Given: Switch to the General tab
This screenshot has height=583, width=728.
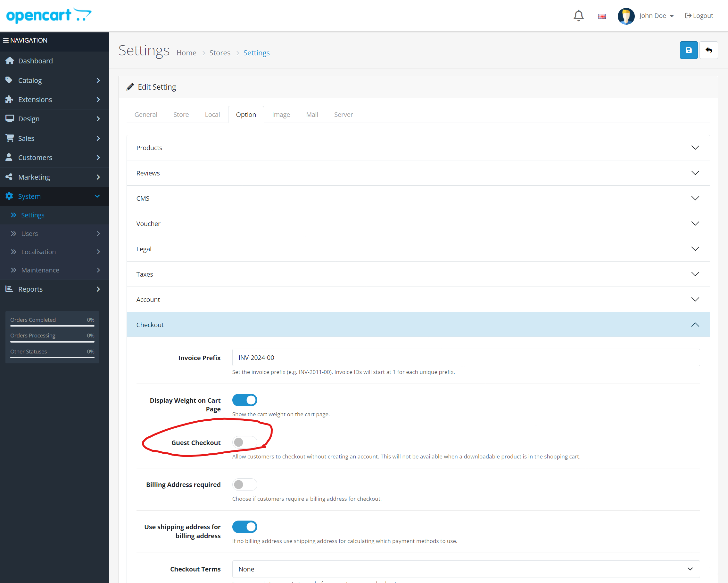Looking at the screenshot, I should [146, 114].
